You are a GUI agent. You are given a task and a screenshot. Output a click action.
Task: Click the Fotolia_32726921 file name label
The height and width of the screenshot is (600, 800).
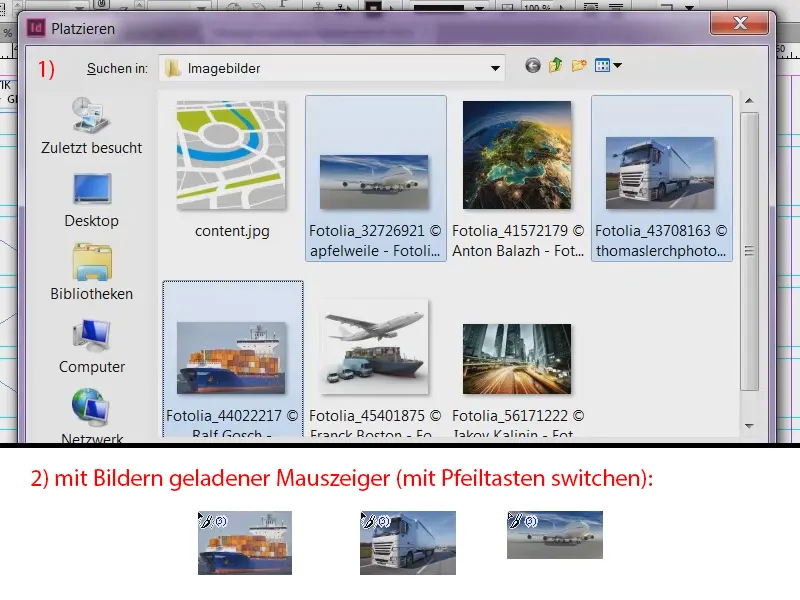click(x=375, y=241)
